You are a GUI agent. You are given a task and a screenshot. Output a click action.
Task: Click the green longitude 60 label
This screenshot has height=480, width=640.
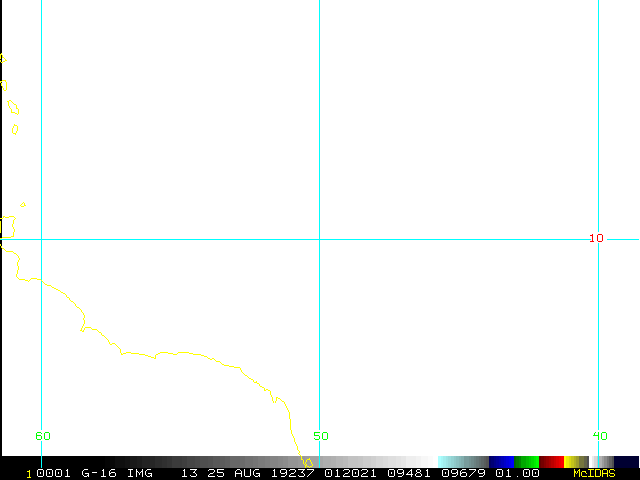tap(43, 436)
